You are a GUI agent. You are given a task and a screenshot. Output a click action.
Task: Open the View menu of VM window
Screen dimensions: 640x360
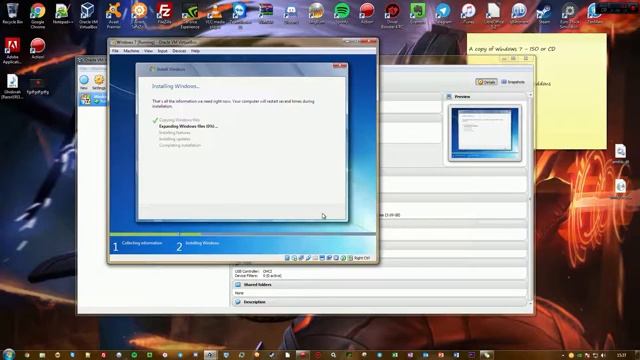[148, 51]
